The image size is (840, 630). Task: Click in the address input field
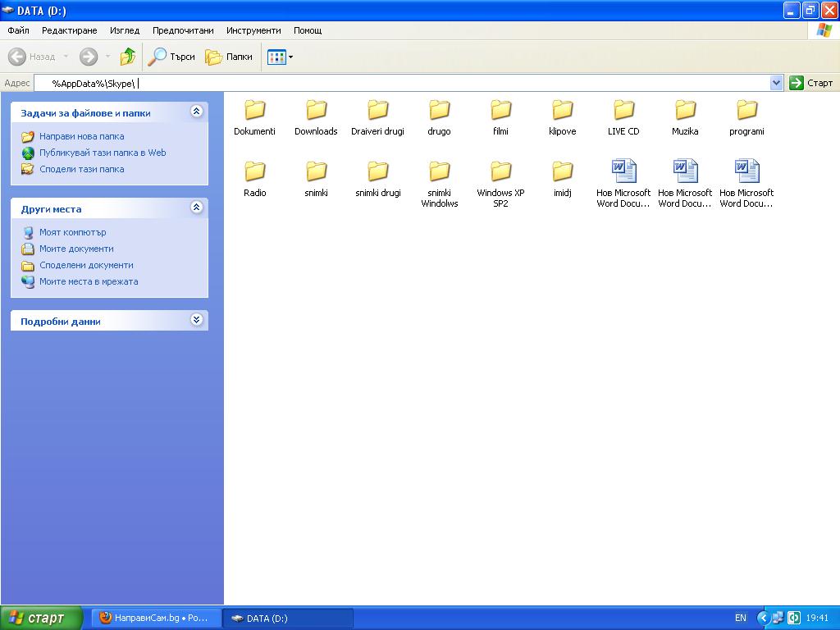point(402,83)
